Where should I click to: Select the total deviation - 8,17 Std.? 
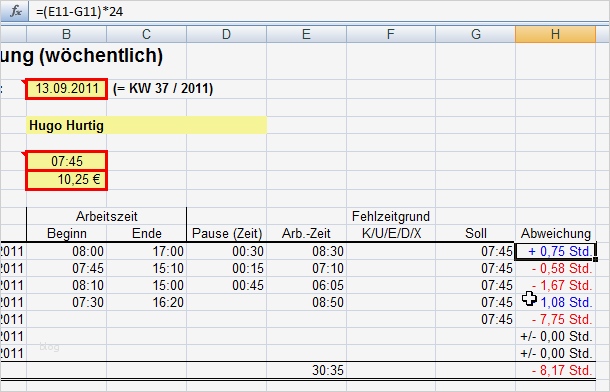pyautogui.click(x=556, y=370)
